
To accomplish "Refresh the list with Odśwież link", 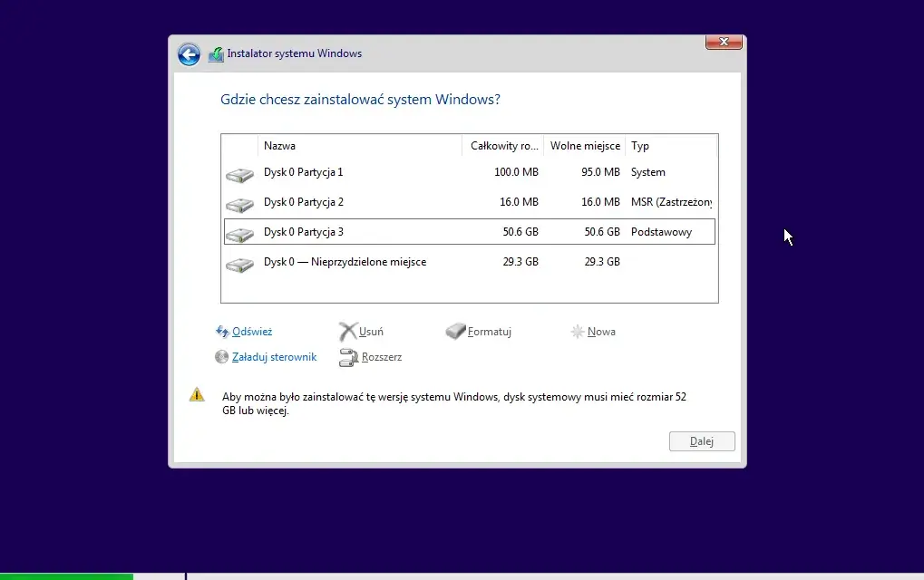I will click(252, 332).
